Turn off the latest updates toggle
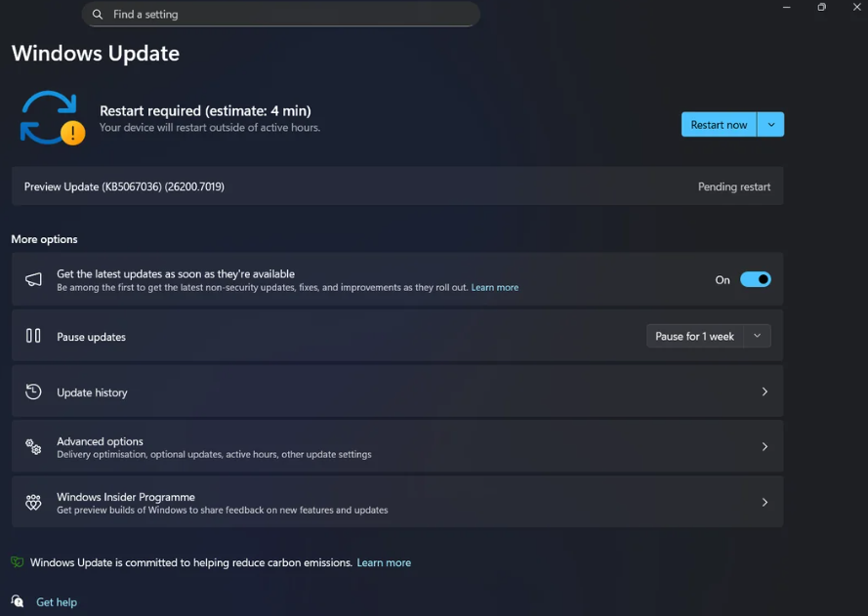The height and width of the screenshot is (616, 868). 755,279
